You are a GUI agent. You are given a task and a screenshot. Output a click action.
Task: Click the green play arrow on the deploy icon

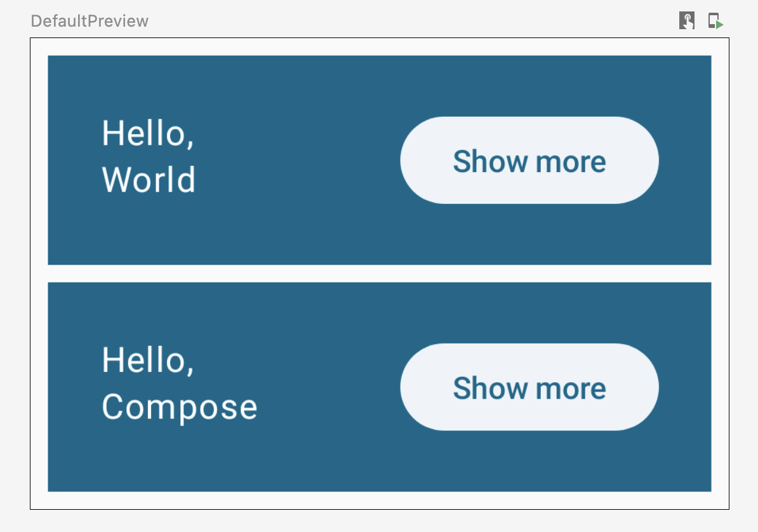click(720, 25)
